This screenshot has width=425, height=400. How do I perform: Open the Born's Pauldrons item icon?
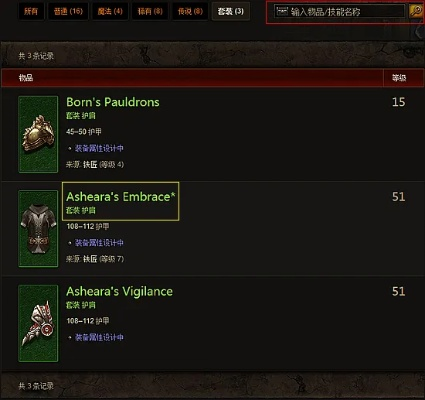point(38,134)
